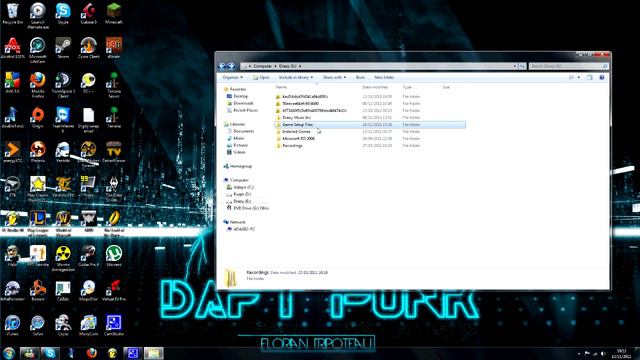
Task: Click in the Explorer search box
Action: pos(568,66)
